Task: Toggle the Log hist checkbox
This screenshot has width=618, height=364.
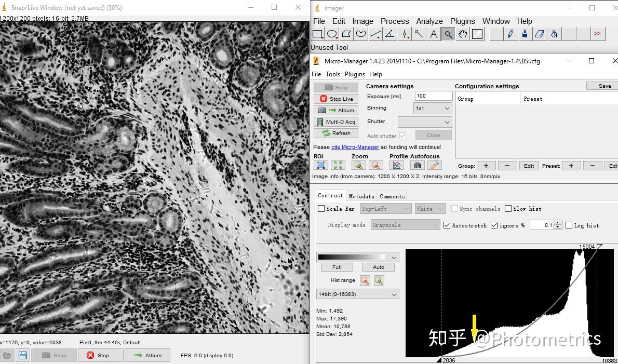Action: coord(569,225)
